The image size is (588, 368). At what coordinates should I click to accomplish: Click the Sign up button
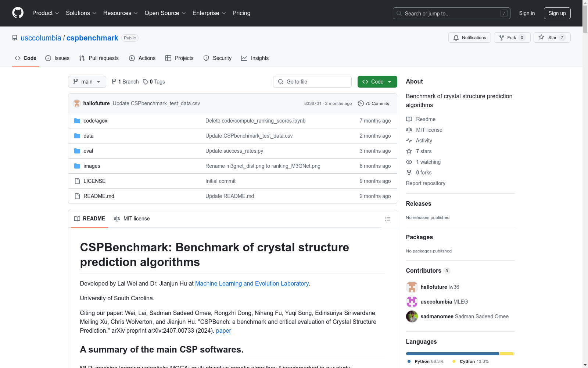coord(557,13)
